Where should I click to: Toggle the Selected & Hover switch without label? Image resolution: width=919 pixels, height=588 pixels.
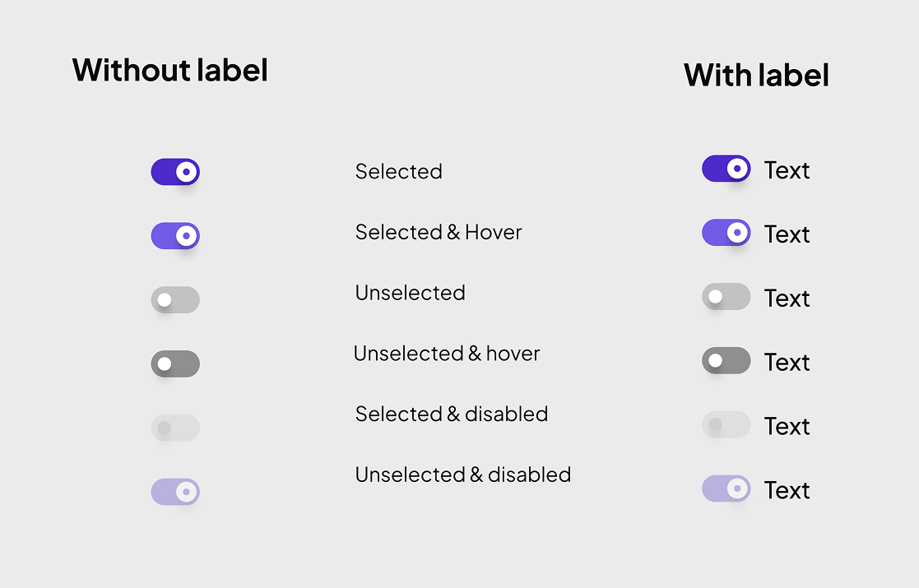(x=175, y=236)
